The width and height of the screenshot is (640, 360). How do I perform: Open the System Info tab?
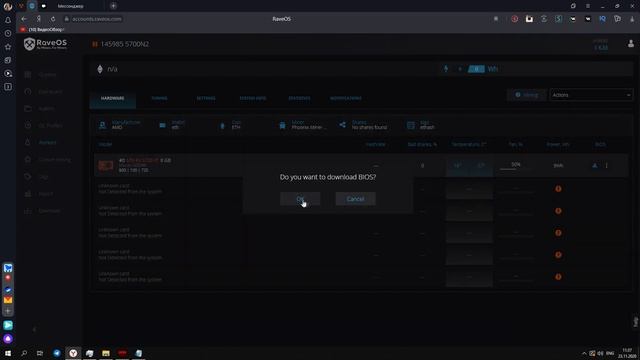(253, 98)
